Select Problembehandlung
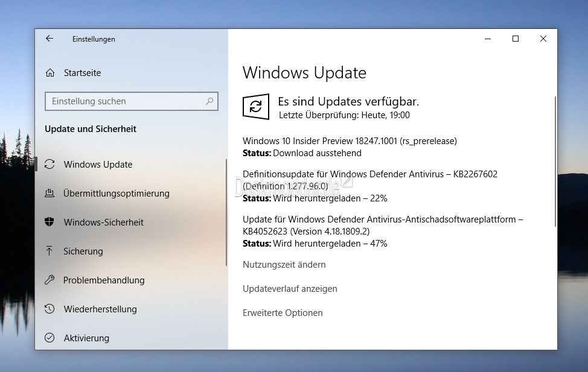Viewport: 588px width, 372px height. coord(104,280)
